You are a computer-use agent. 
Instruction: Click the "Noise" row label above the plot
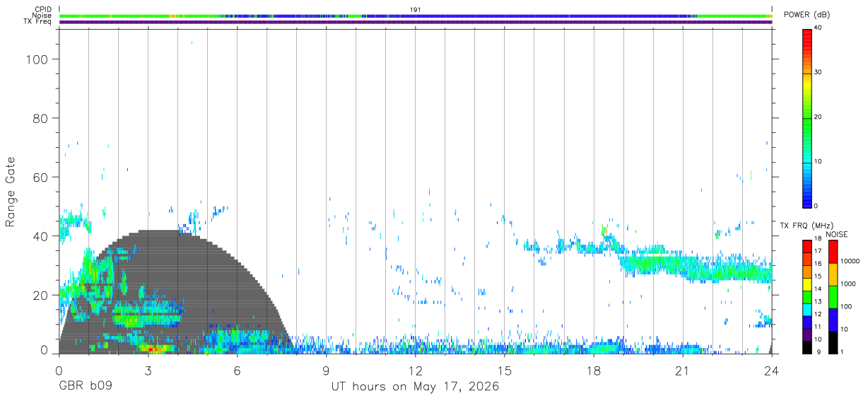coord(42,16)
